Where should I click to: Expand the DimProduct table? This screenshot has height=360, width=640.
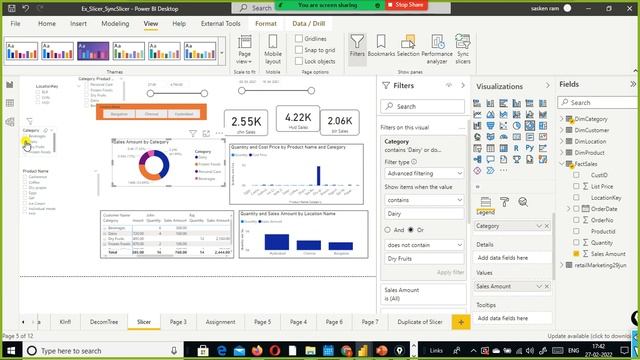(x=562, y=152)
